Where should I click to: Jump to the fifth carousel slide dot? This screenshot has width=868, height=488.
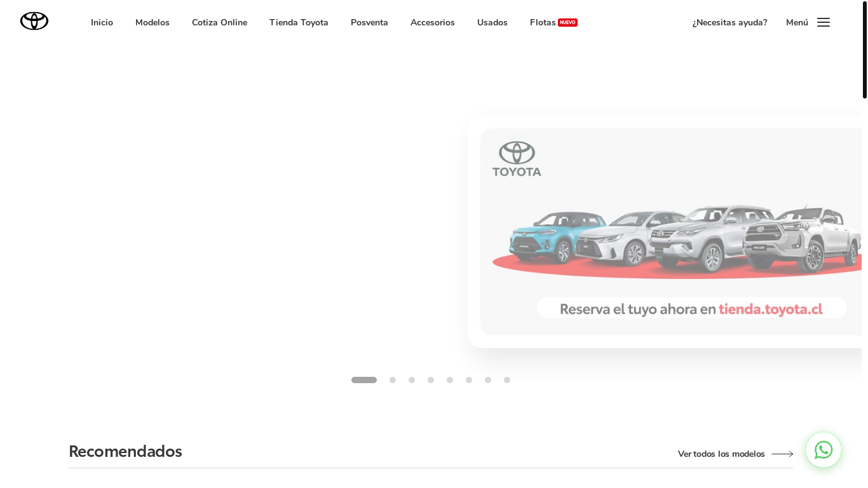(450, 380)
